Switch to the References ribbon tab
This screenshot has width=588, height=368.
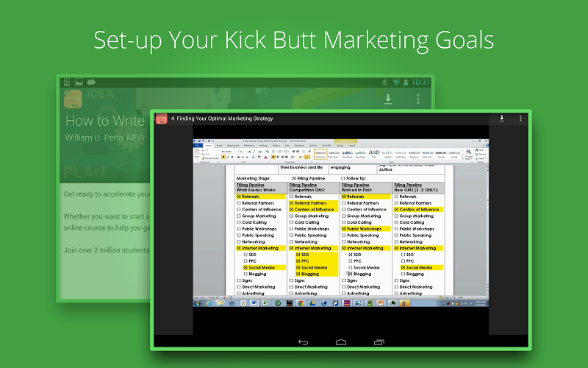[x=249, y=145]
